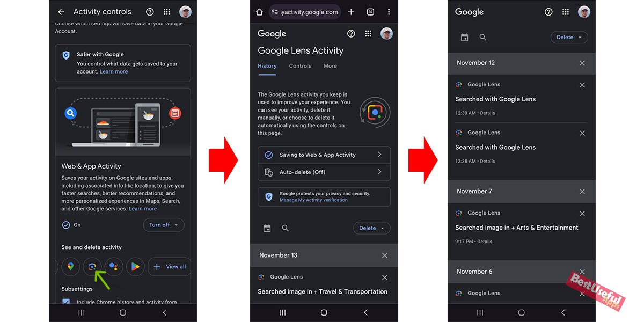Open Searched with Google Lens entry at 12:28 AM
This screenshot has height=322, width=644.
click(495, 148)
